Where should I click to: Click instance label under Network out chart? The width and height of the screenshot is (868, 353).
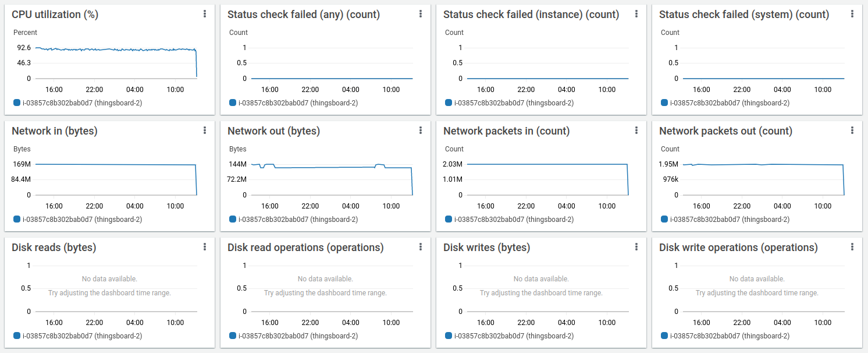point(298,220)
